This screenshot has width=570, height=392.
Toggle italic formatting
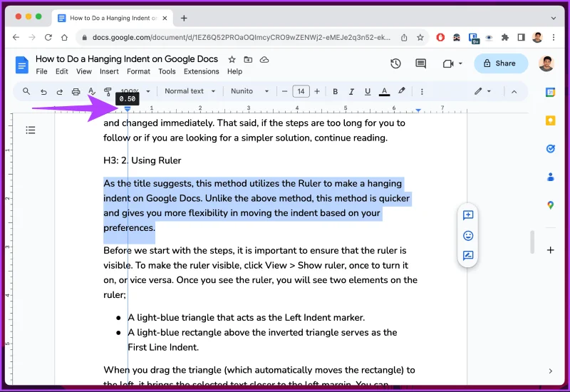[x=351, y=92]
